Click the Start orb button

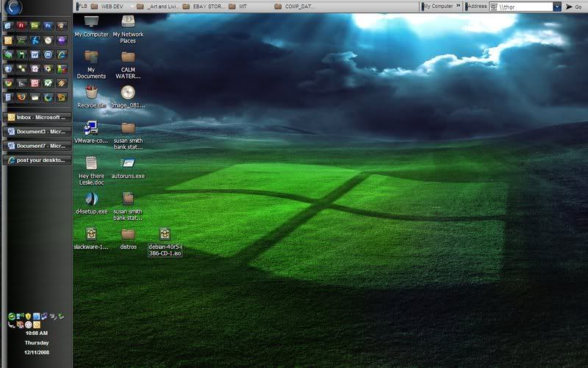point(13,7)
